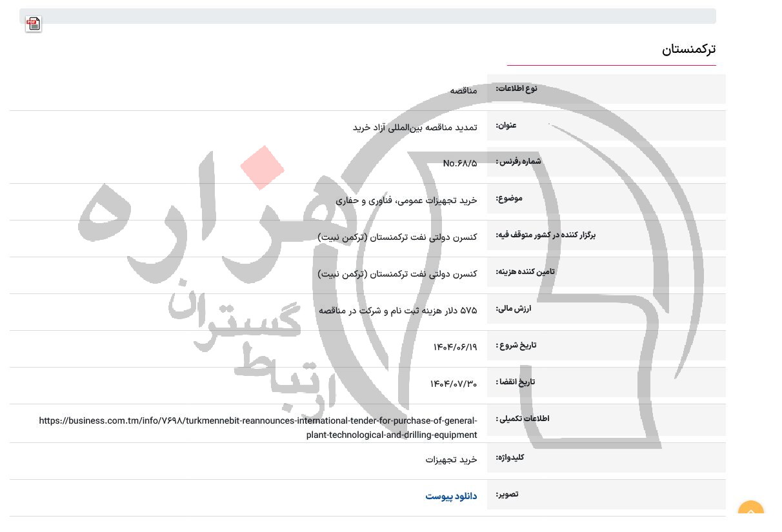Select the تاریخ انقضا label cell
This screenshot has width=782, height=532.
click(x=516, y=382)
